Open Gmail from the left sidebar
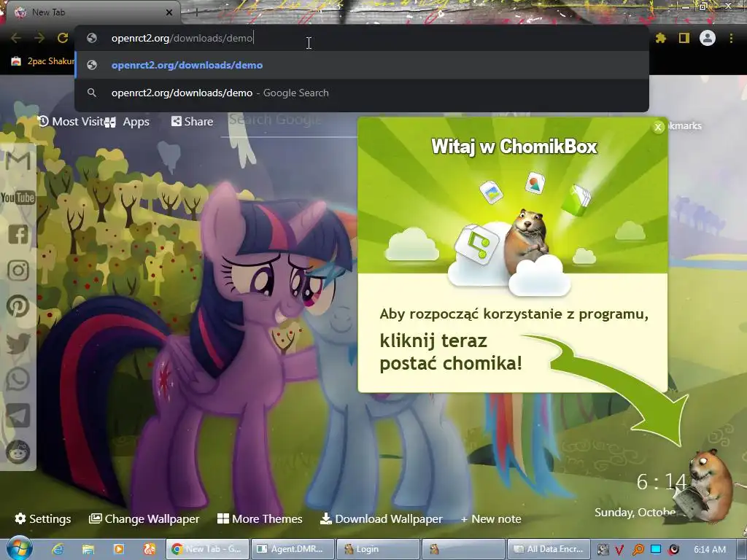The image size is (747, 560). tap(18, 161)
